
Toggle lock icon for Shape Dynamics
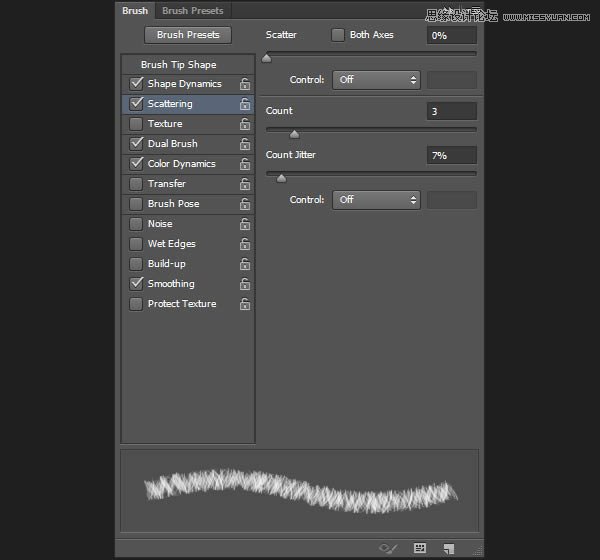[x=245, y=84]
